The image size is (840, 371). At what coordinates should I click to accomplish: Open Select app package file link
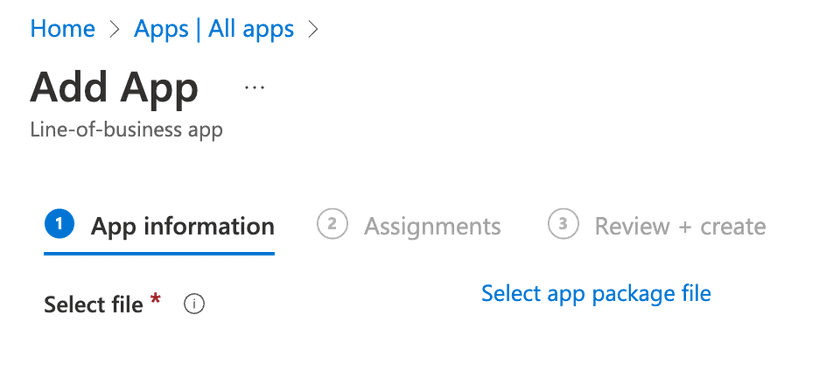click(596, 293)
